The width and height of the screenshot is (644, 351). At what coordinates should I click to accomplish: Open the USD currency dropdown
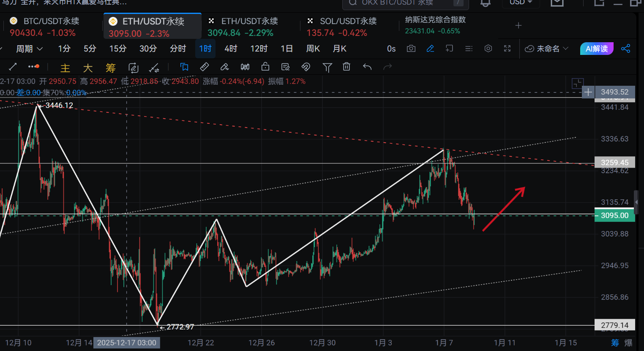520,3
